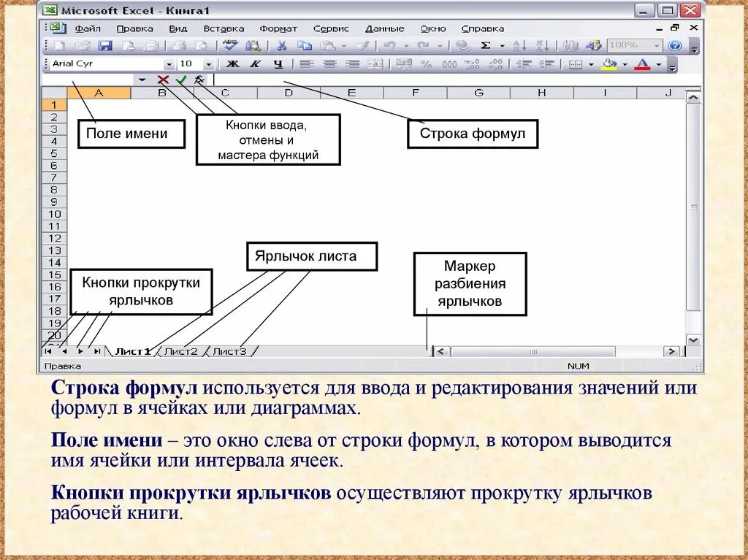Click the Increase Decimal icon
This screenshot has width=748, height=560.
click(x=473, y=64)
